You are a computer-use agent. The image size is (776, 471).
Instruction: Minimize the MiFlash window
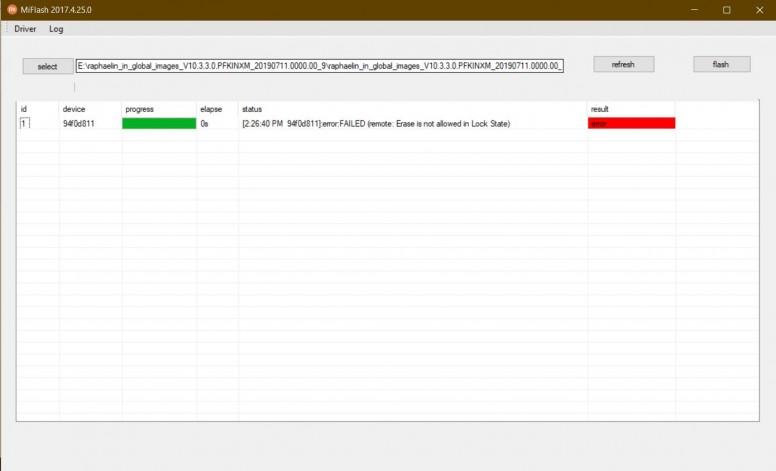tap(694, 9)
